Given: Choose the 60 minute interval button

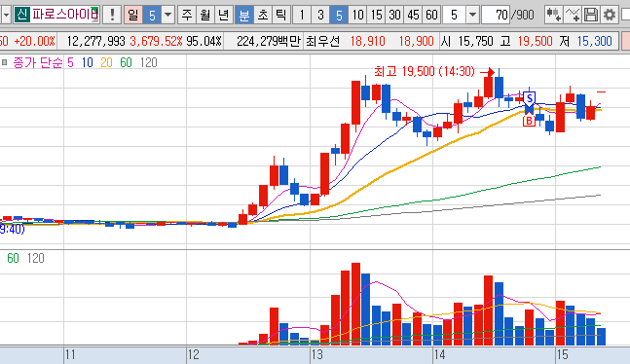Looking at the screenshot, I should [x=431, y=16].
